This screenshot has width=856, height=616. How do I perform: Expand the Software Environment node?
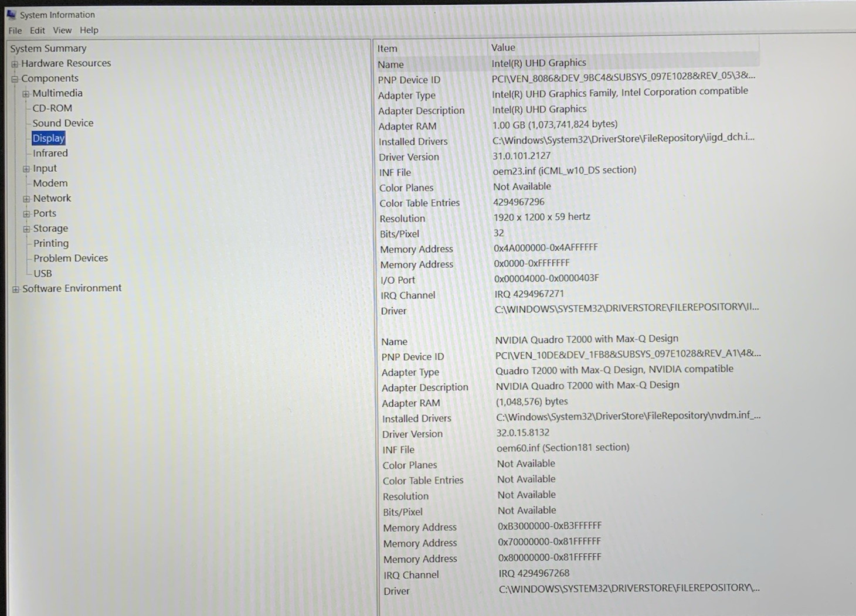16,289
